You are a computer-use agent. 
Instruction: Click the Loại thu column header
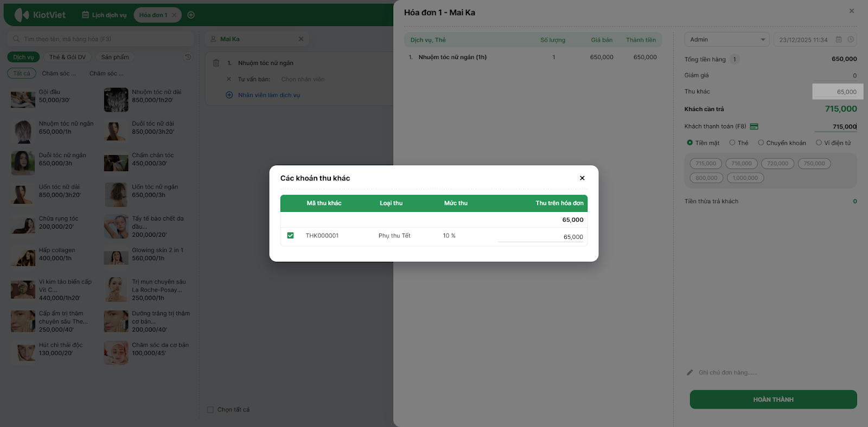click(x=391, y=203)
